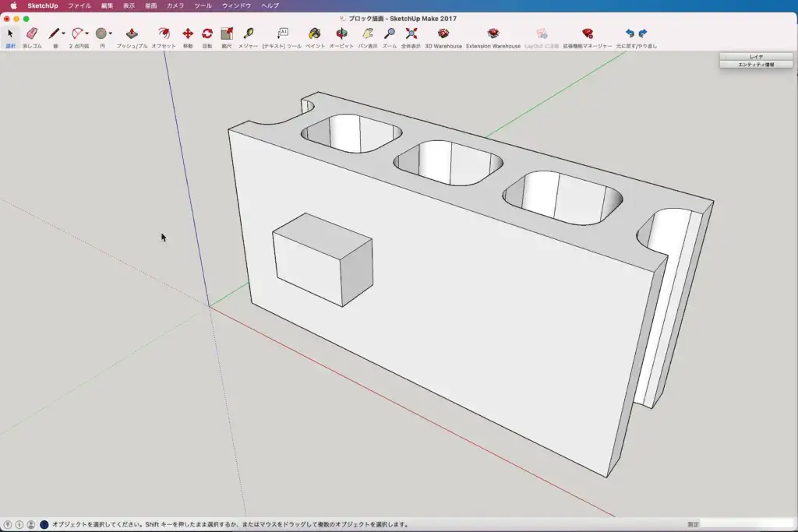Open the カメラ menu

pyautogui.click(x=175, y=5)
